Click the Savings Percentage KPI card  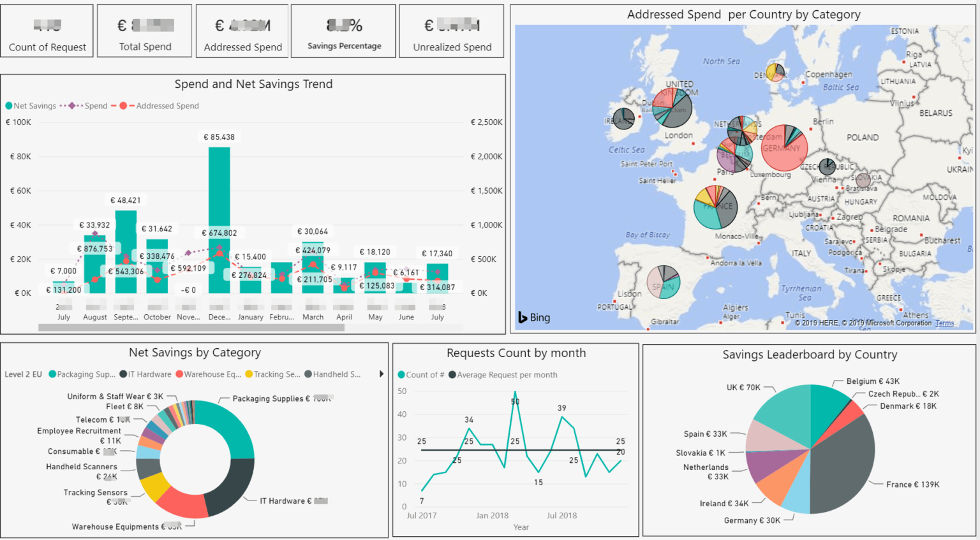pyautogui.click(x=343, y=30)
